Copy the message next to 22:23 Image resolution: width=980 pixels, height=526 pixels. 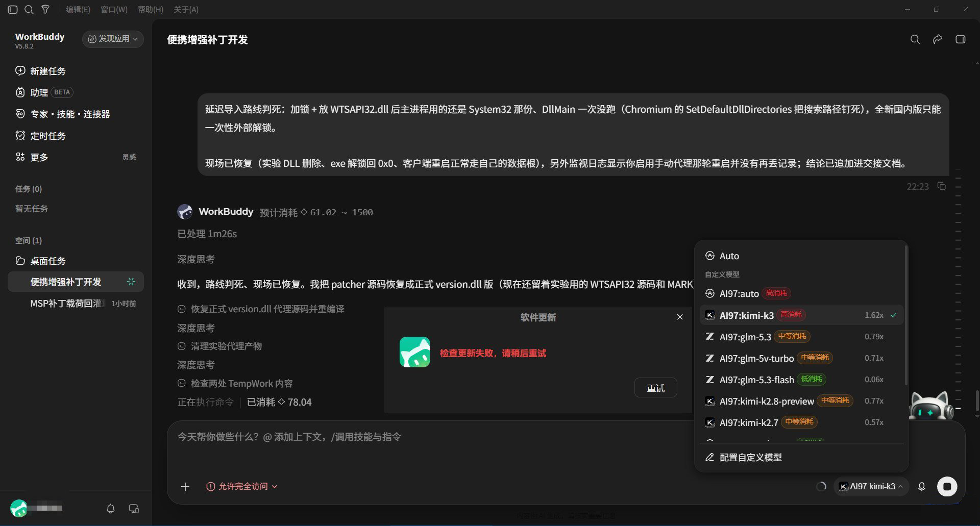(x=942, y=186)
